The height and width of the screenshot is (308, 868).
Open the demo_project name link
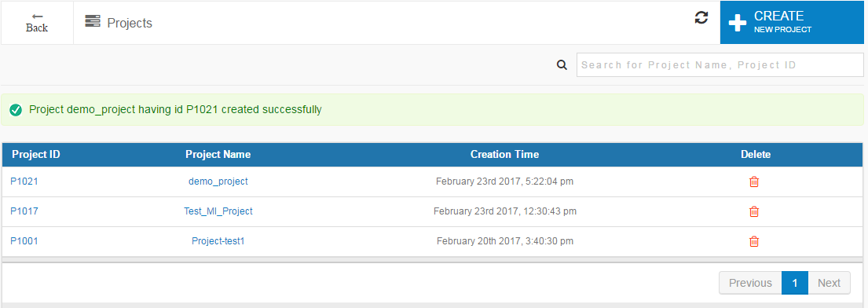click(218, 181)
